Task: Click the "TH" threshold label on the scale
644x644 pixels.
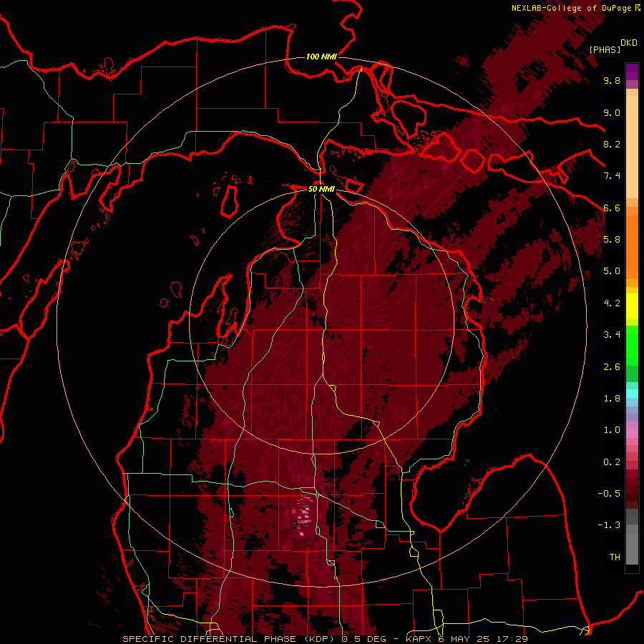Action: click(x=615, y=557)
